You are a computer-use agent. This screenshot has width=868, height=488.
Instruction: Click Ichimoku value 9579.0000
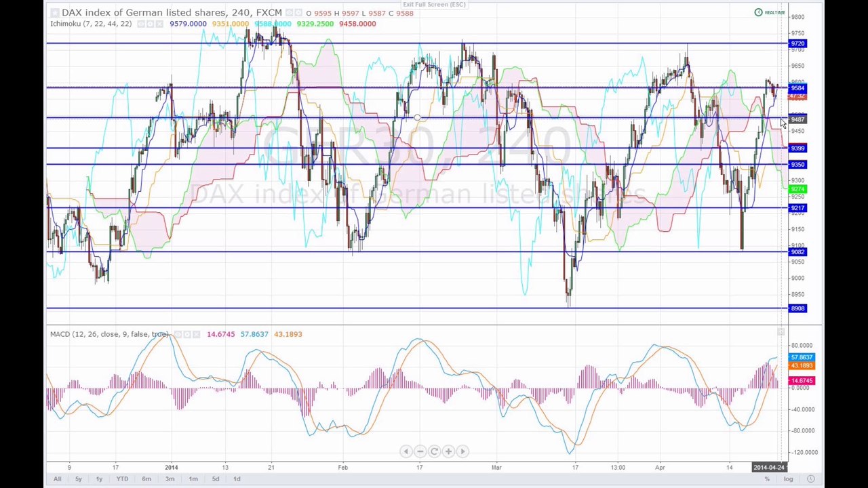tap(188, 24)
